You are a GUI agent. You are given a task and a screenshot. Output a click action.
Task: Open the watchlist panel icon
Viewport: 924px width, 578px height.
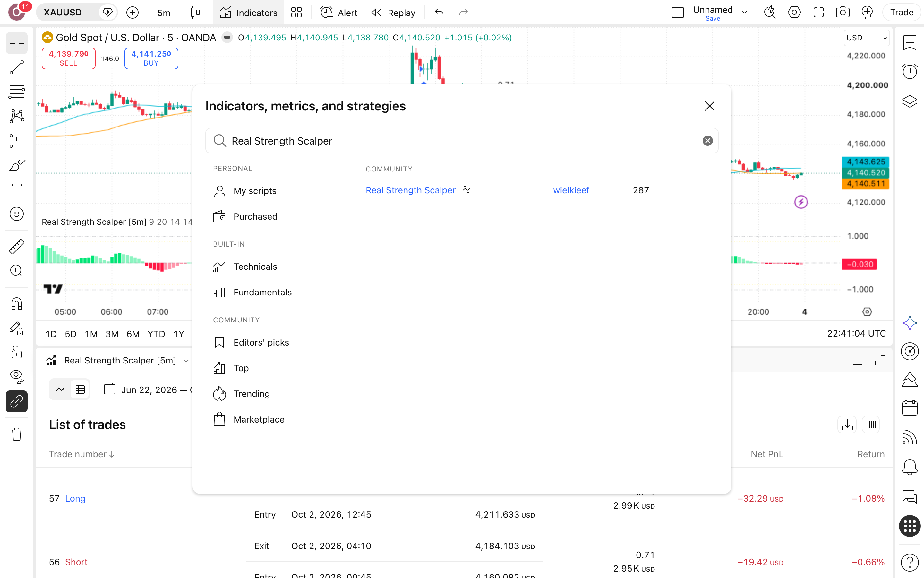[910, 42]
